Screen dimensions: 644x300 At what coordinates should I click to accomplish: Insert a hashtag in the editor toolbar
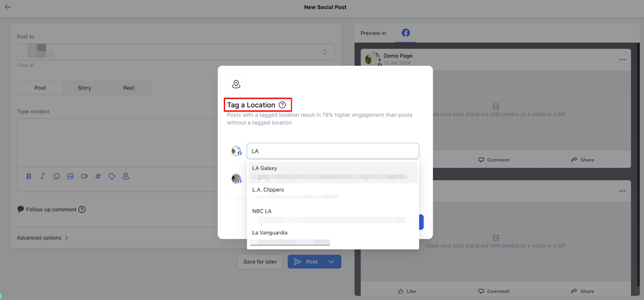point(98,177)
